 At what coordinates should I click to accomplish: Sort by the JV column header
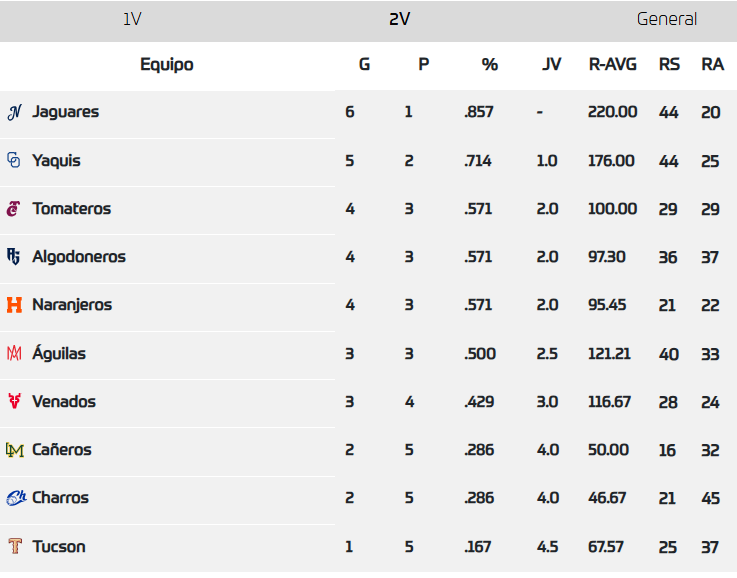551,65
